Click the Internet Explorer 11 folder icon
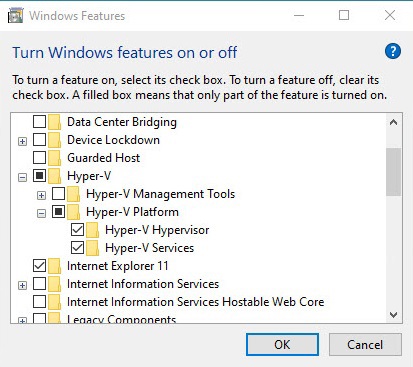Image resolution: width=413 pixels, height=367 pixels. (x=55, y=266)
